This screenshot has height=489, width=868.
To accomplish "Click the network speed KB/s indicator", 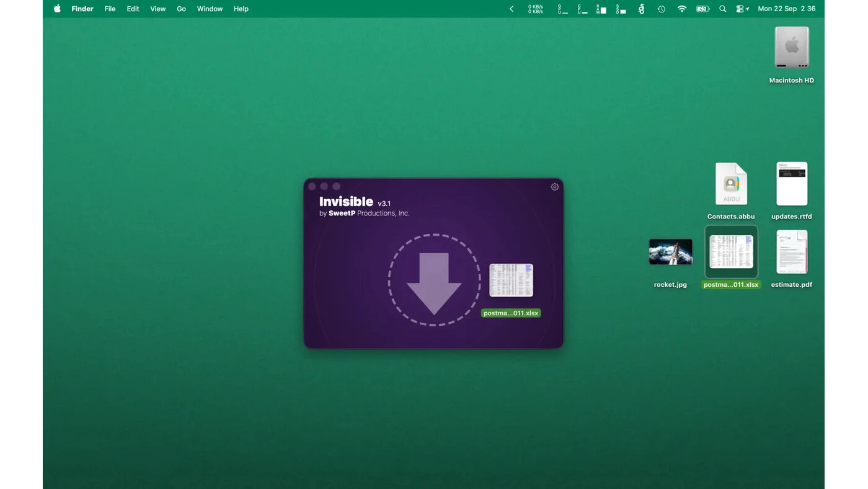I will tap(536, 9).
